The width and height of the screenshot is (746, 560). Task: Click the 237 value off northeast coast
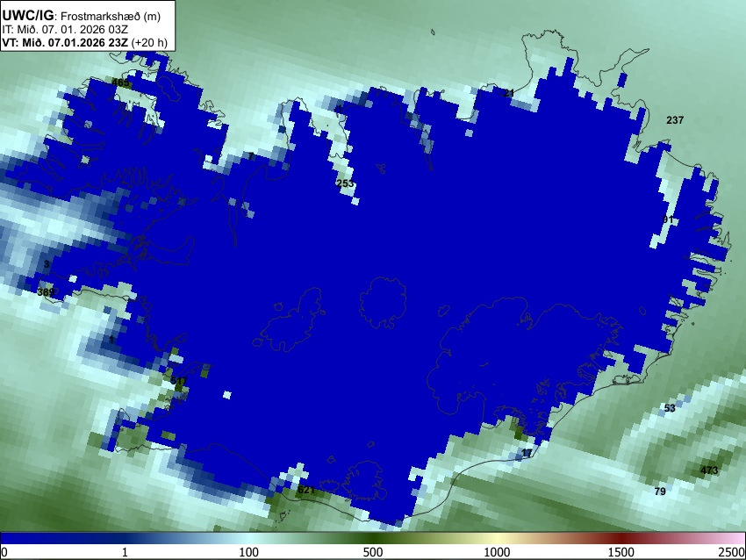click(675, 120)
